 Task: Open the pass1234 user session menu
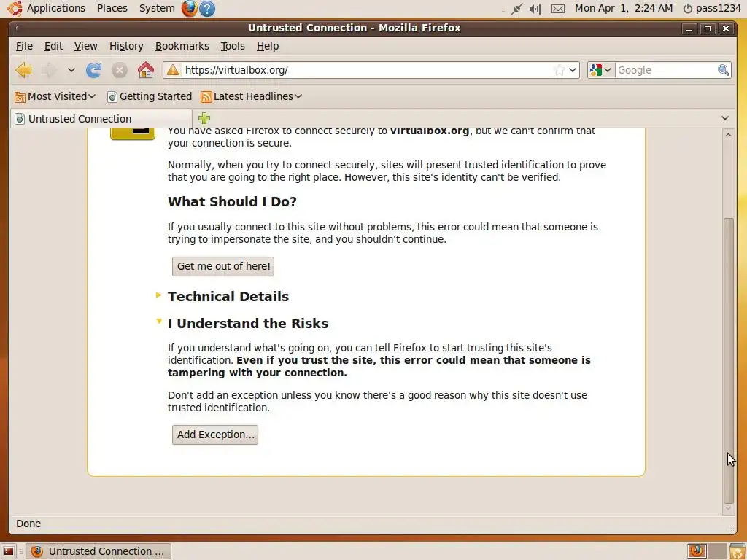click(712, 8)
